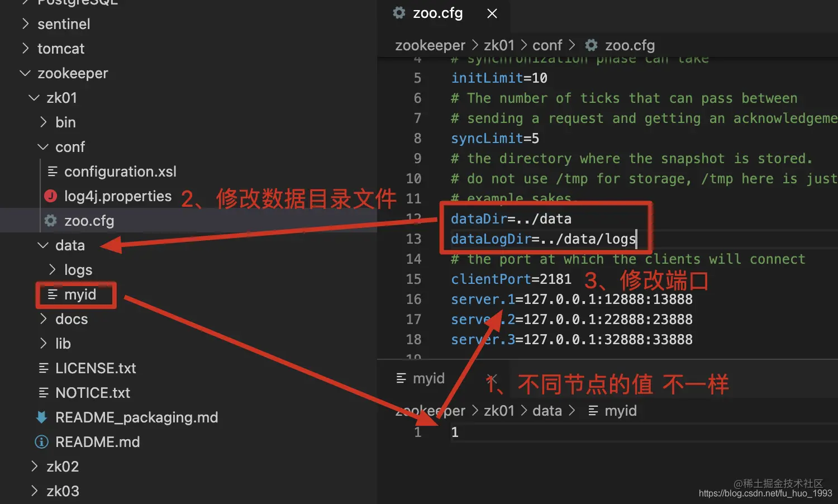Screen dimensions: 838x504
Task: Click the dataLogDir=../data/logs line
Action: (544, 239)
